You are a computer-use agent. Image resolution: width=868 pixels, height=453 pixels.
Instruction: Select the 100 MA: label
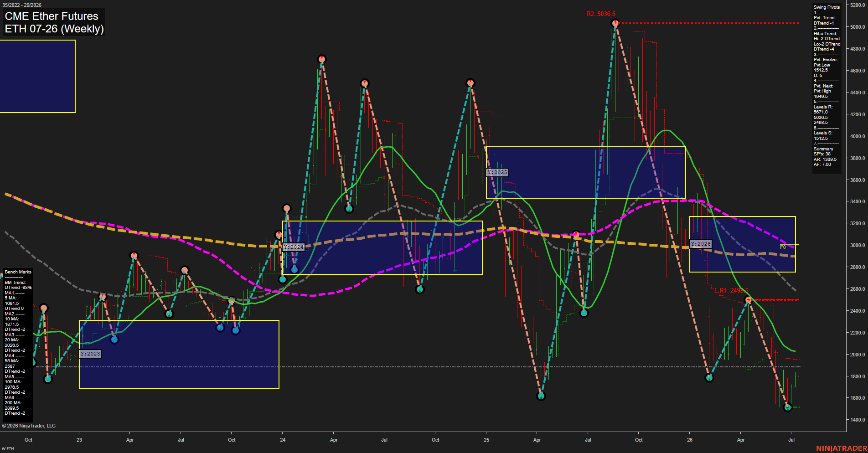point(13,382)
